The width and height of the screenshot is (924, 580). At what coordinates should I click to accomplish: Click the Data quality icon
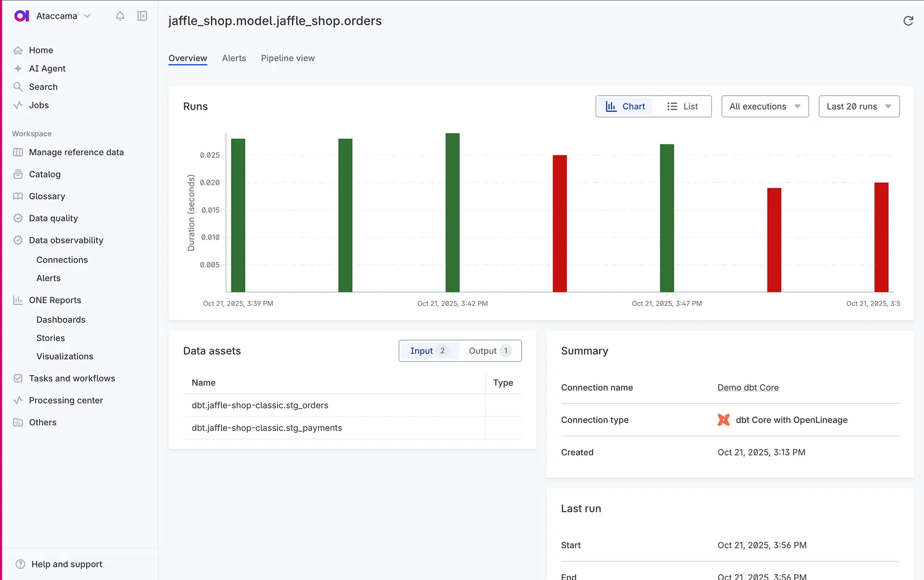[x=18, y=218]
